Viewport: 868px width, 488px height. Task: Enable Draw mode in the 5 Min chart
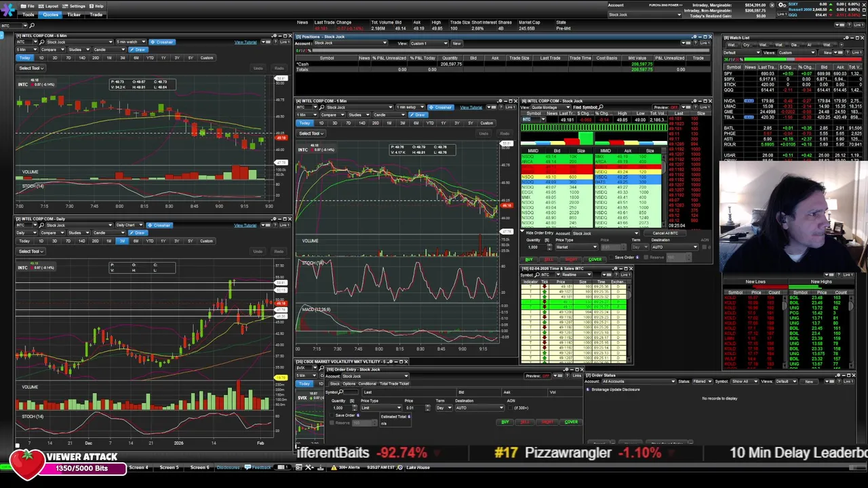[x=139, y=50]
